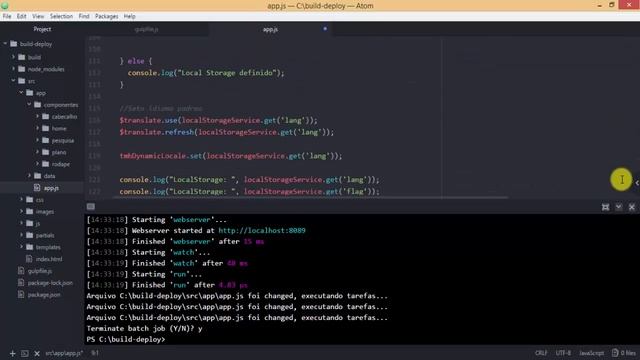640x360 pixels.
Task: Click the images folder icon
Action: (x=30, y=211)
